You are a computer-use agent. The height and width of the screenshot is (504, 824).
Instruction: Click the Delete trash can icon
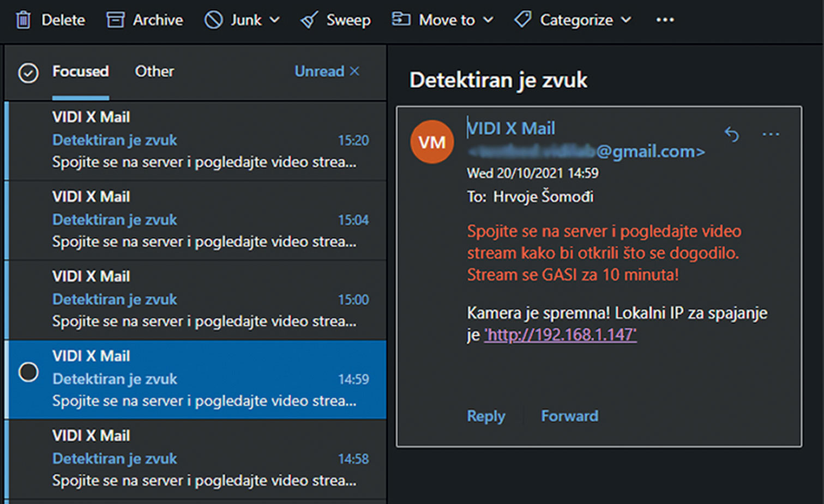pyautogui.click(x=23, y=20)
